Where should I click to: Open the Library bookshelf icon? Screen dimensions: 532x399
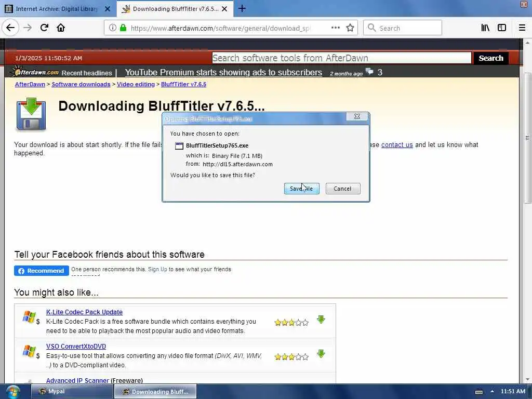(x=485, y=28)
